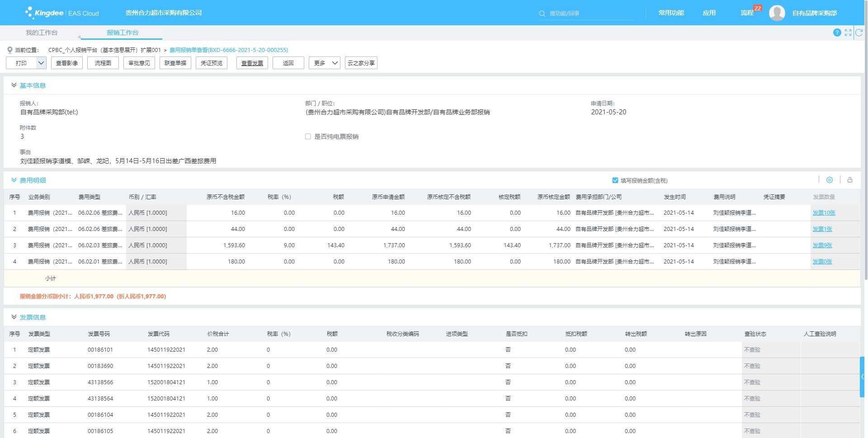868x438 pixels.
Task: Click the 审批意见 button
Action: pyautogui.click(x=139, y=63)
